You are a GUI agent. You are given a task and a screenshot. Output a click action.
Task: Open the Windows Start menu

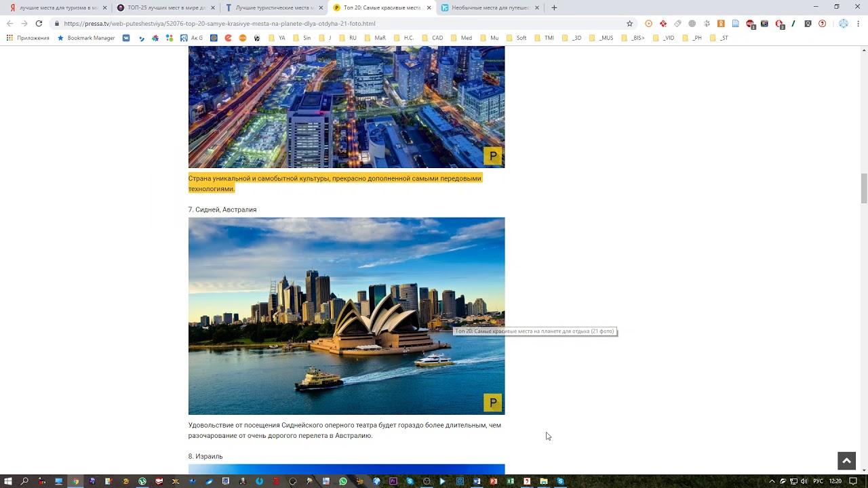pos(8,481)
